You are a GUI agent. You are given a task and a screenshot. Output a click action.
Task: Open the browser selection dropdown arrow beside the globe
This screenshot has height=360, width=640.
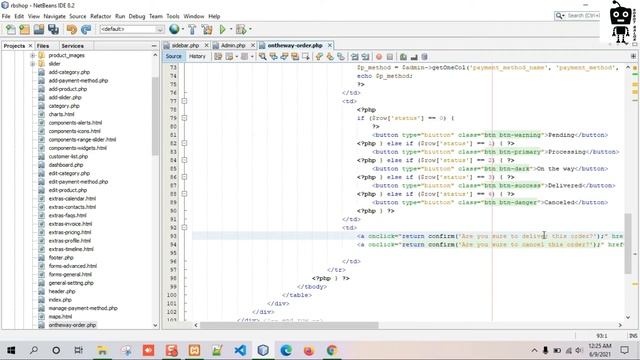click(182, 29)
